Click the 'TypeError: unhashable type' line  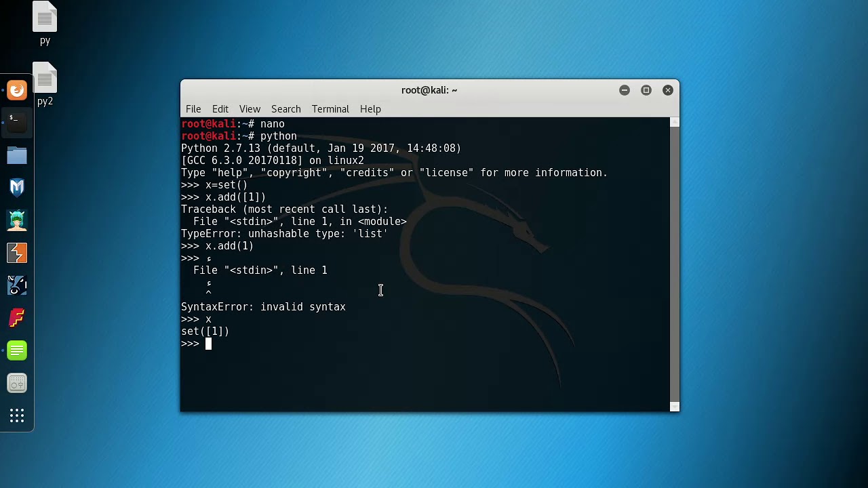(x=284, y=234)
